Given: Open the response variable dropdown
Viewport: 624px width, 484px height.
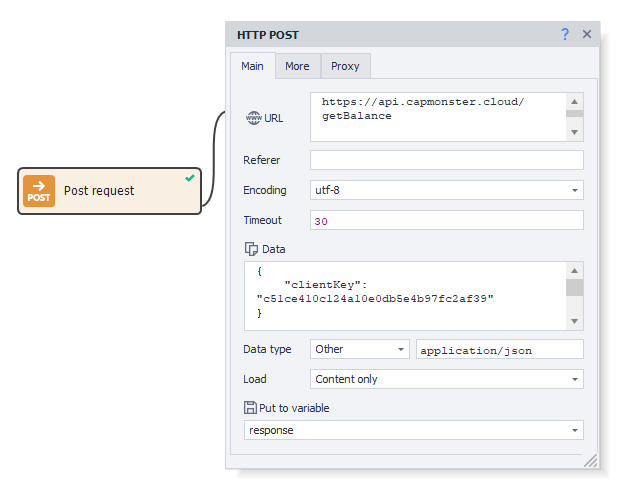Looking at the screenshot, I should point(575,430).
